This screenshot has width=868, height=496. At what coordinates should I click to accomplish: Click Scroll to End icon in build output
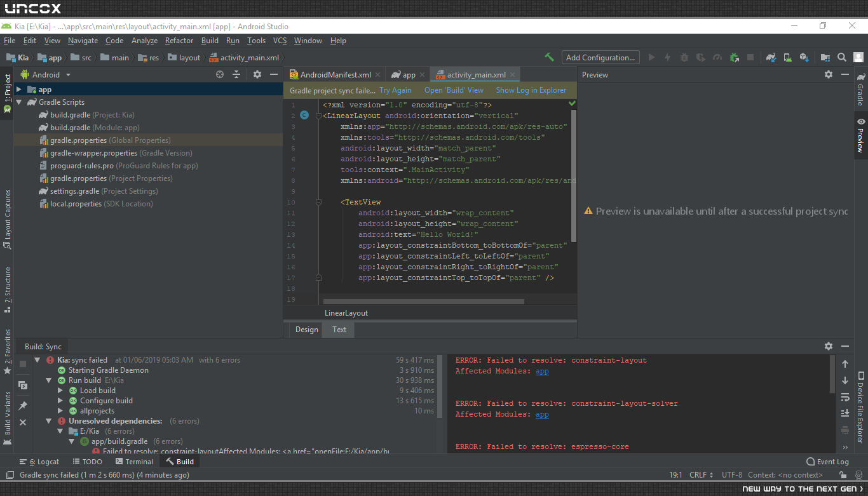tap(845, 413)
